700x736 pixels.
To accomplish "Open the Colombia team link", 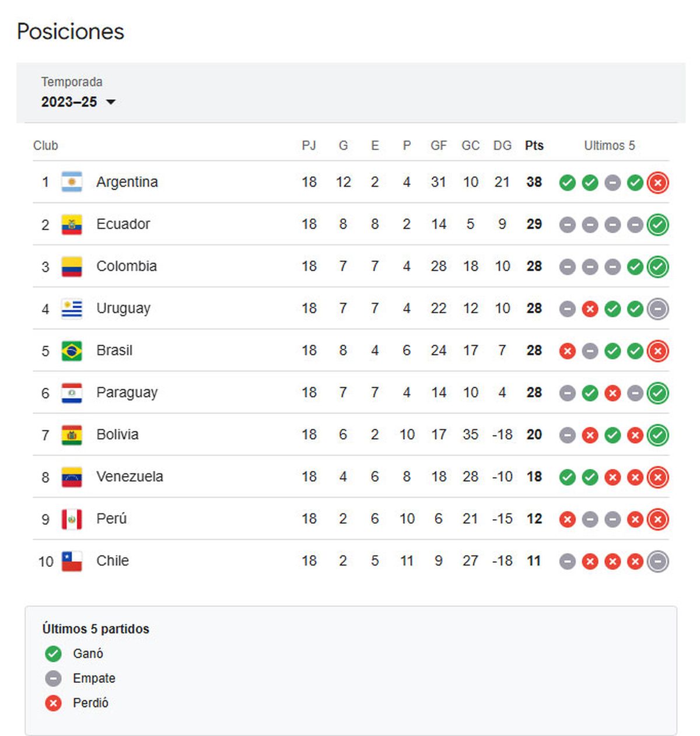I will click(127, 267).
